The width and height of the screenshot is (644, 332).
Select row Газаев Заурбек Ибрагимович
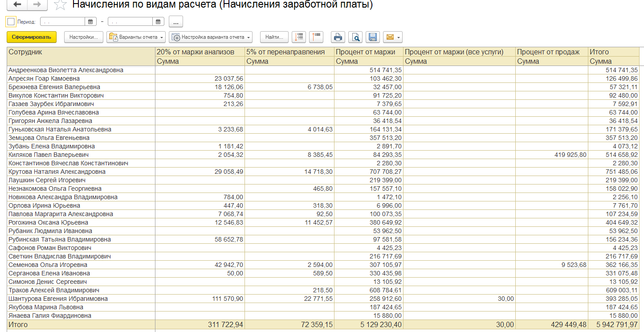323,104
